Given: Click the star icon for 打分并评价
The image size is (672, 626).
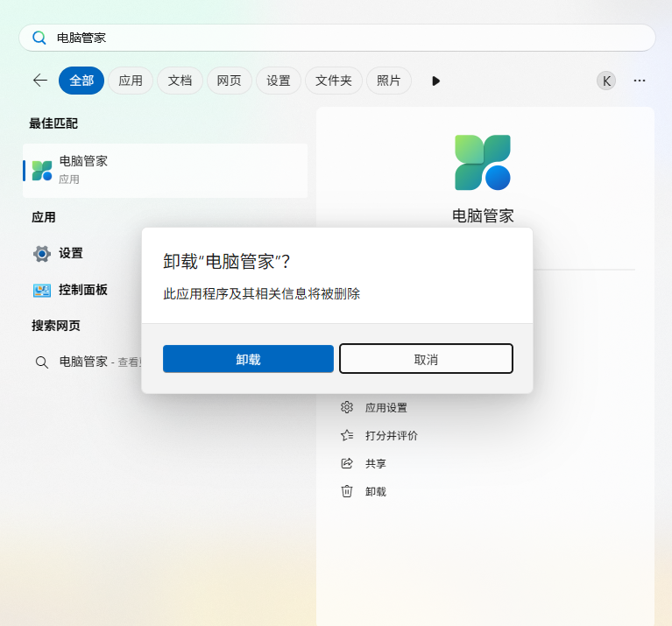Looking at the screenshot, I should pos(347,435).
